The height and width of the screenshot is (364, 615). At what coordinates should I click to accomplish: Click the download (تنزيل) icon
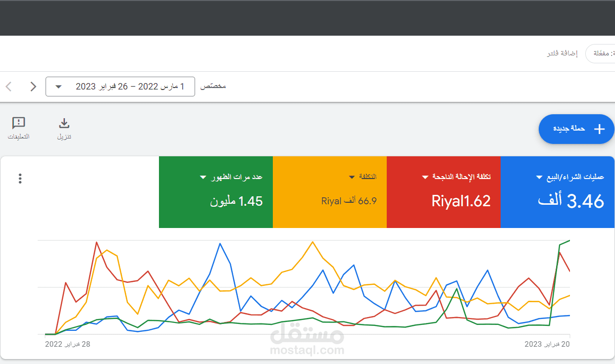pos(64,123)
